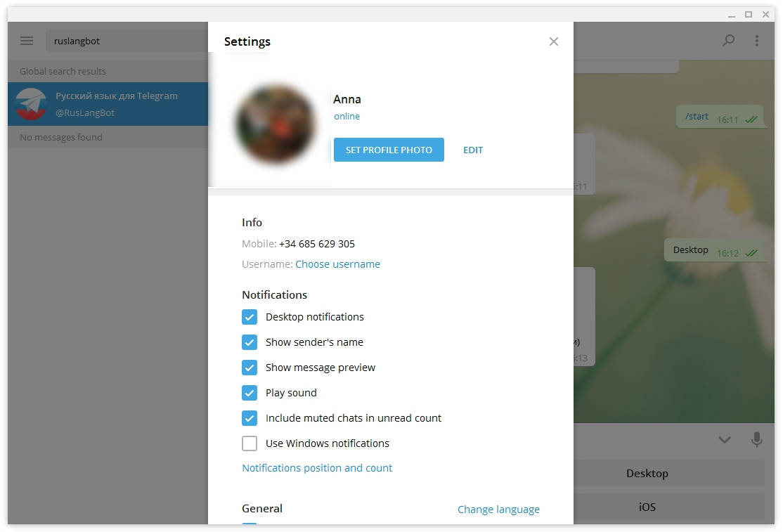Toggle Show message preview option
Image resolution: width=783 pixels, height=532 pixels.
click(250, 368)
